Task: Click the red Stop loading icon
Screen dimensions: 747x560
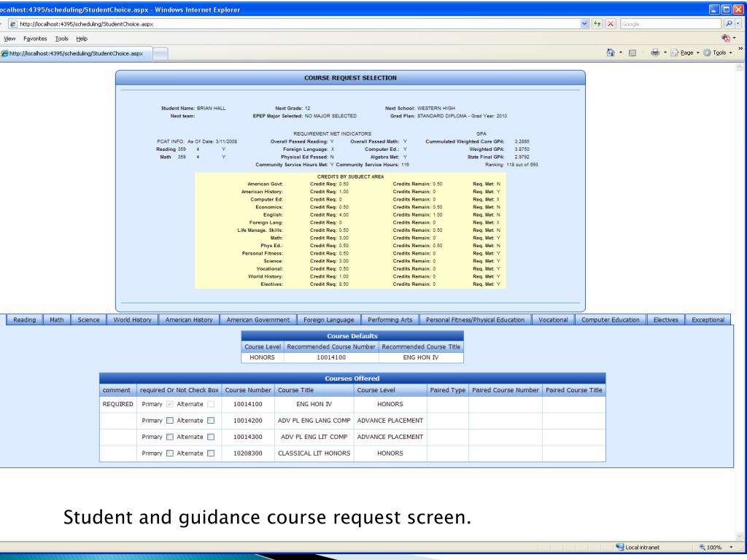Action: [x=611, y=24]
